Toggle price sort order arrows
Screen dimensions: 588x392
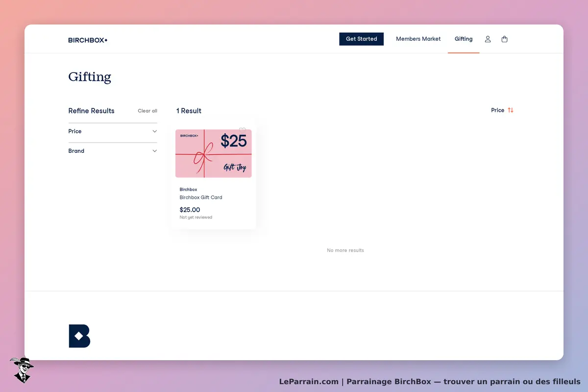coord(511,110)
